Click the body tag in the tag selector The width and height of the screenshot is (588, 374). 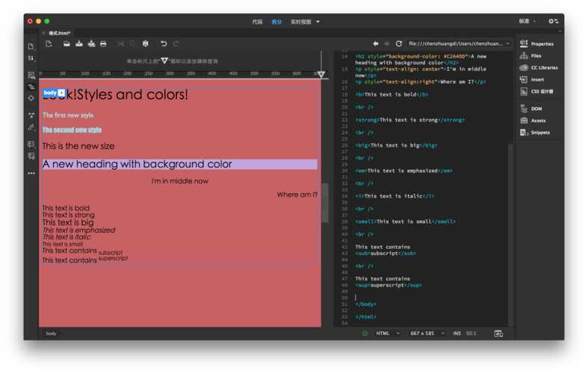(x=51, y=334)
